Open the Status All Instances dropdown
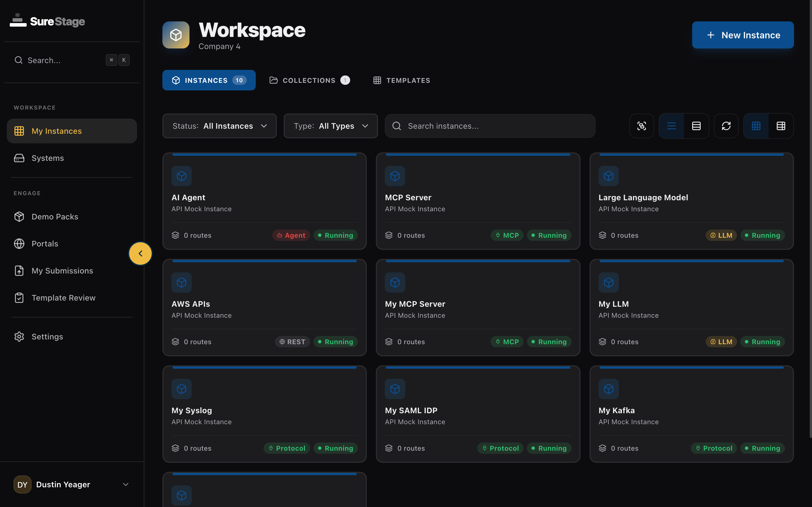The height and width of the screenshot is (507, 812). point(219,126)
